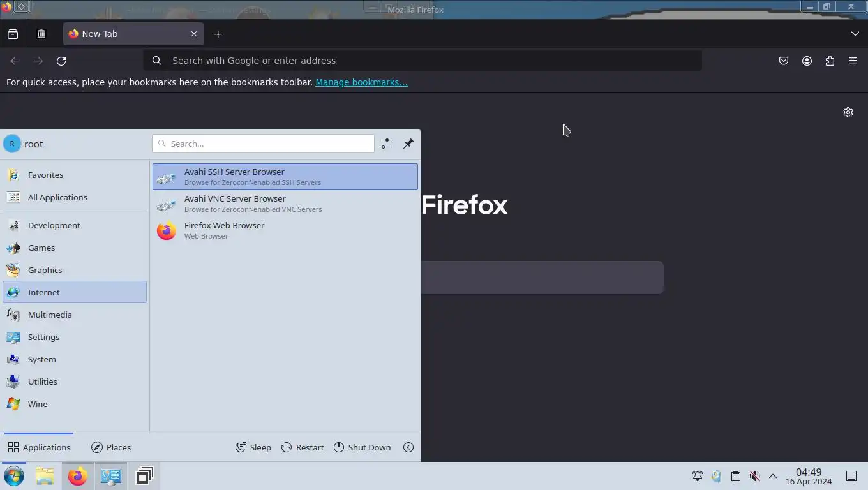
Task: Open the Firefox hamburger menu
Action: [853, 61]
